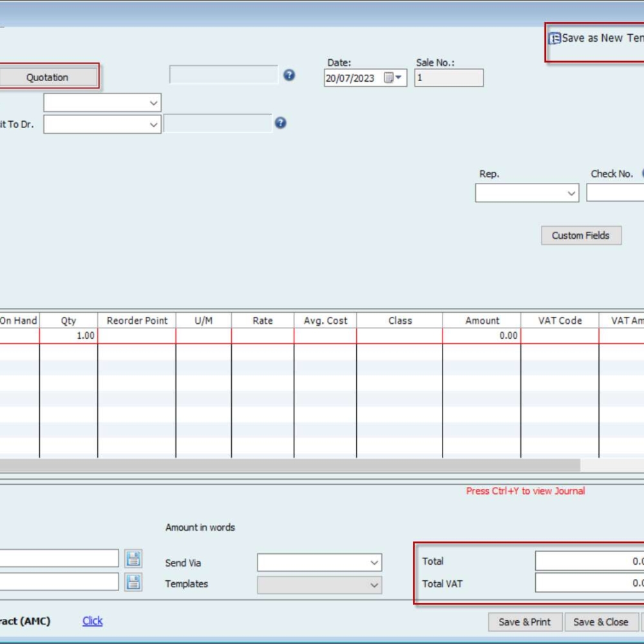Screen dimensions: 644x644
Task: Click the Class column header
Action: 400,321
